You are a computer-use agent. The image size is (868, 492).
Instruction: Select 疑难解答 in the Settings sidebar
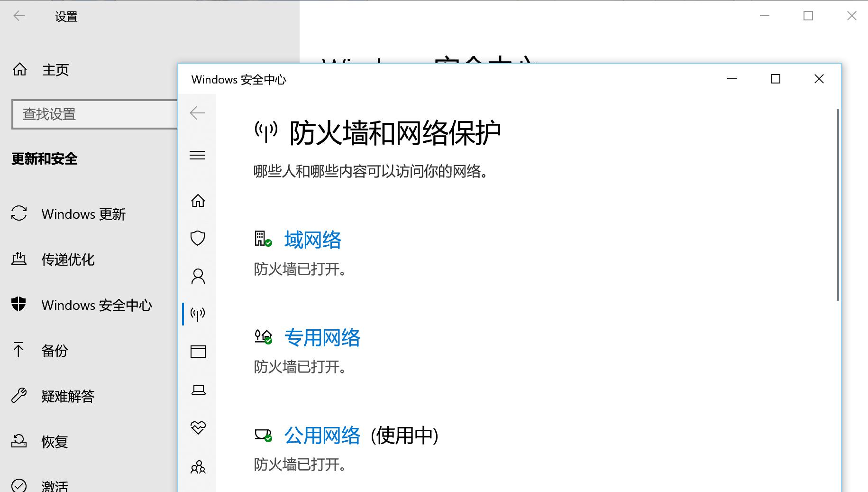[x=68, y=396]
